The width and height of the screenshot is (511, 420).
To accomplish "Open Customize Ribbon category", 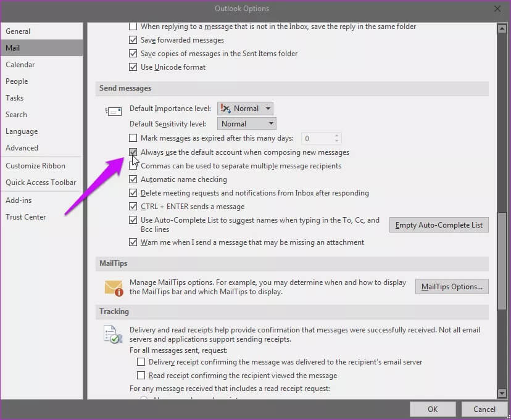I will click(x=42, y=166).
